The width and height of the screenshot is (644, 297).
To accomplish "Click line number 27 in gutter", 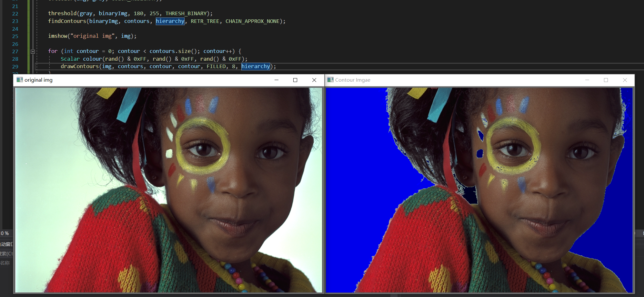I will pyautogui.click(x=15, y=52).
